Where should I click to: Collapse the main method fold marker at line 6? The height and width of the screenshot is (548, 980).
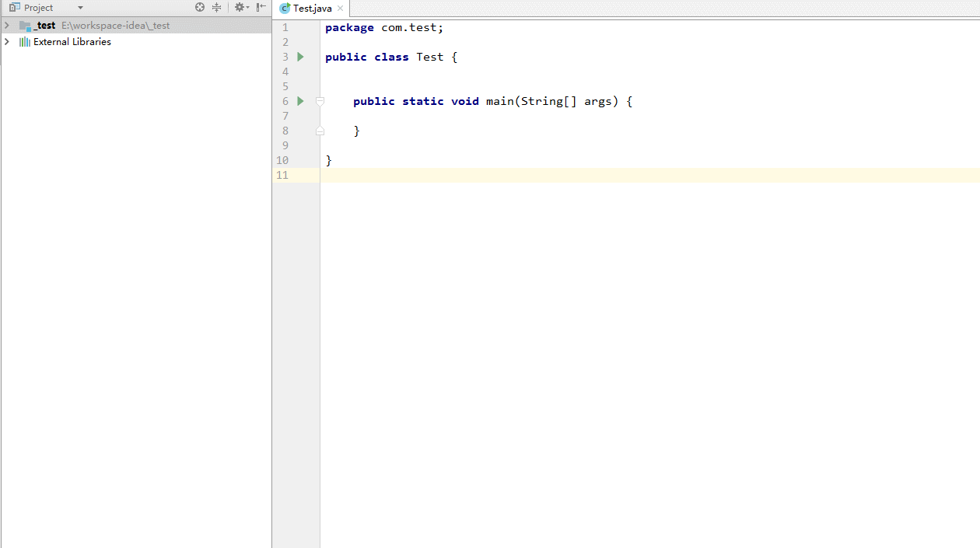point(320,101)
